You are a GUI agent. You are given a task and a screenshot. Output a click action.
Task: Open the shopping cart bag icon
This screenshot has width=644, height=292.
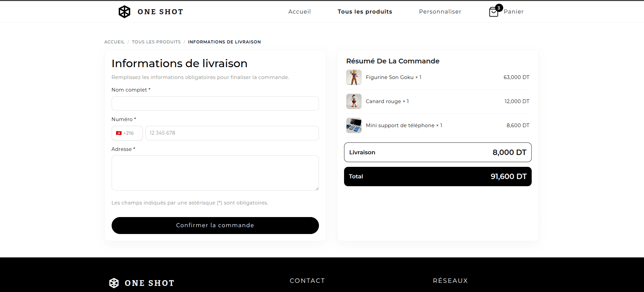tap(493, 12)
